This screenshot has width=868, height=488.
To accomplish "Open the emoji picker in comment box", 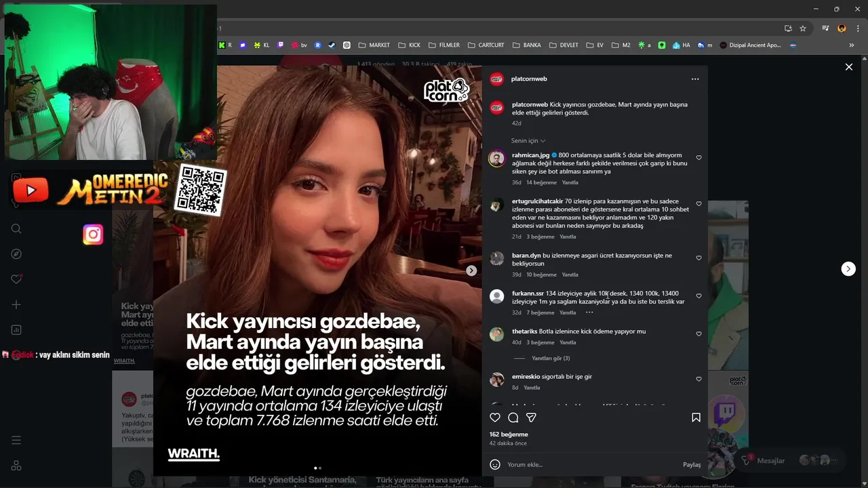I will 495,464.
